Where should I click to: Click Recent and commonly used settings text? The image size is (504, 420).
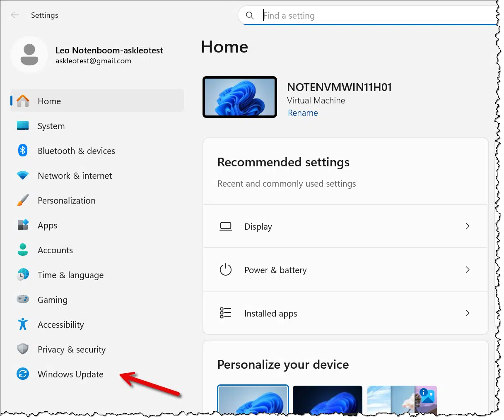(x=287, y=184)
